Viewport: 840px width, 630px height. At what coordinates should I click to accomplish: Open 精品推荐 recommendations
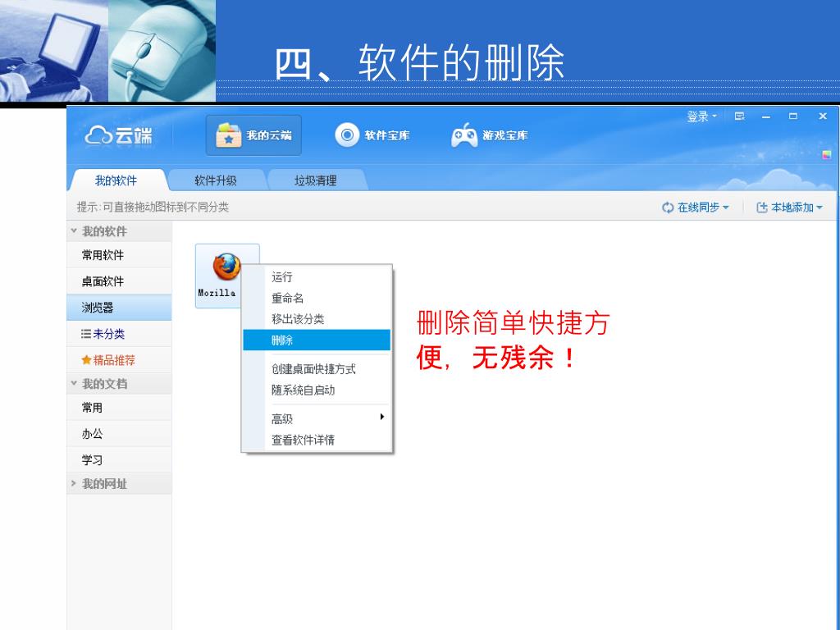coord(119,360)
